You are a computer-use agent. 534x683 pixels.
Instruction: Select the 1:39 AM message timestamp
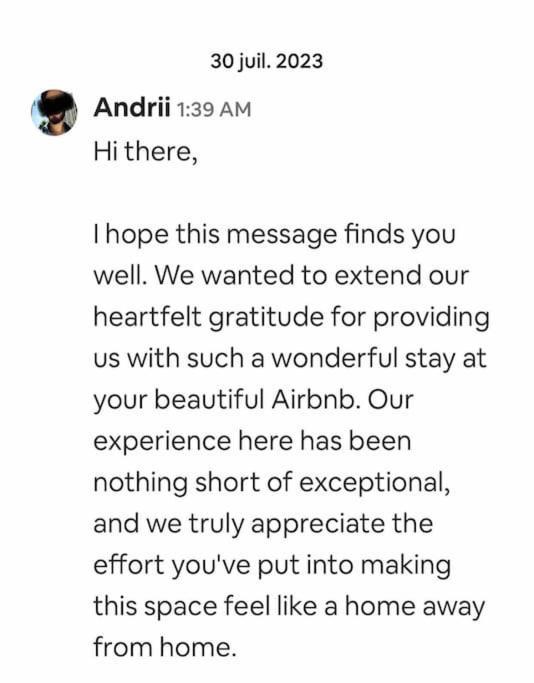coord(214,109)
